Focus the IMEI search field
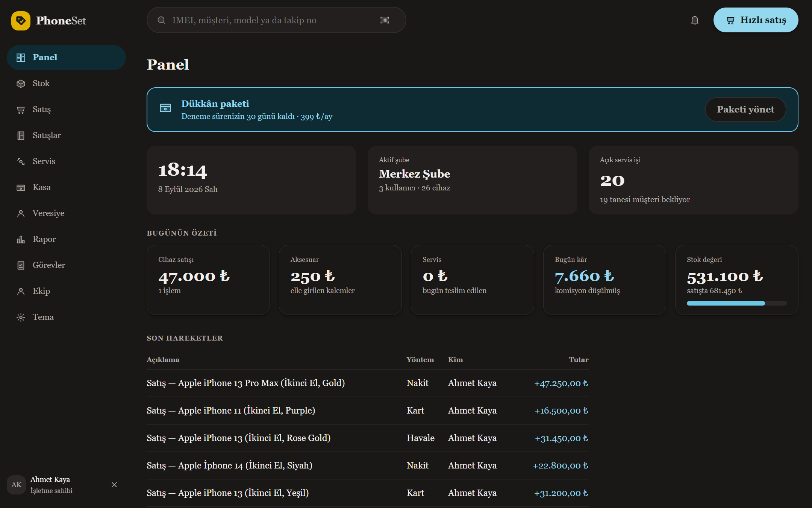This screenshot has width=812, height=508. (276, 20)
